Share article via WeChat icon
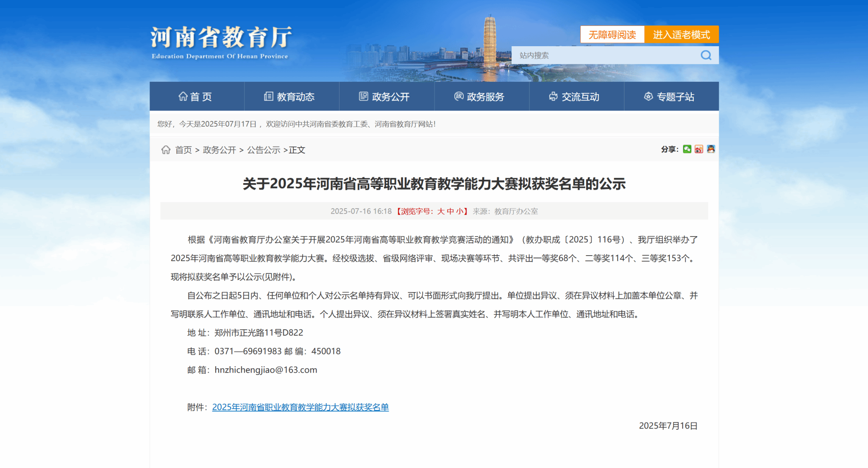The height and width of the screenshot is (468, 868). [x=687, y=149]
